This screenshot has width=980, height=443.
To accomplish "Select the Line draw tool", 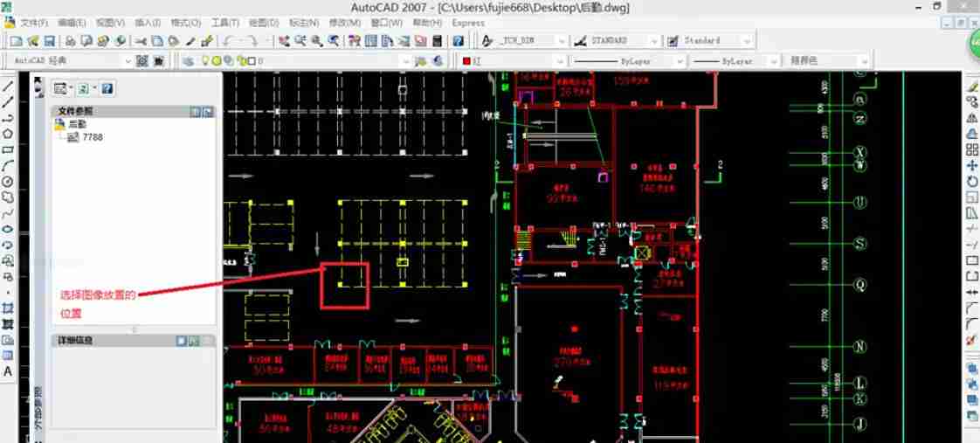I will [x=8, y=87].
